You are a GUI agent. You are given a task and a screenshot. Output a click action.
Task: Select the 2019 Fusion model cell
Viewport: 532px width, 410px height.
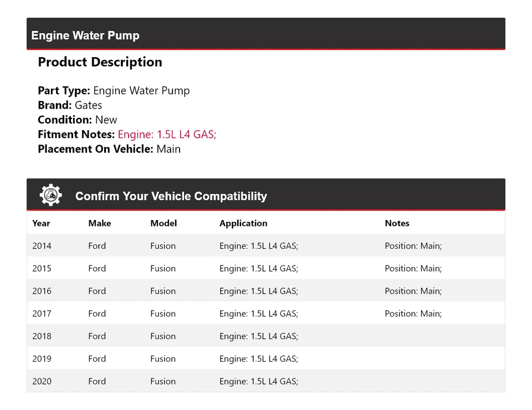coord(163,359)
